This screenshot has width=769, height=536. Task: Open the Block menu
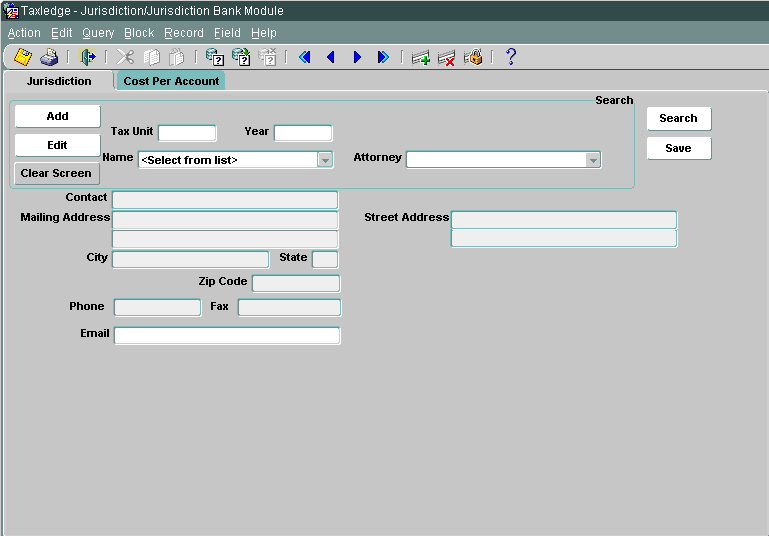(x=139, y=33)
